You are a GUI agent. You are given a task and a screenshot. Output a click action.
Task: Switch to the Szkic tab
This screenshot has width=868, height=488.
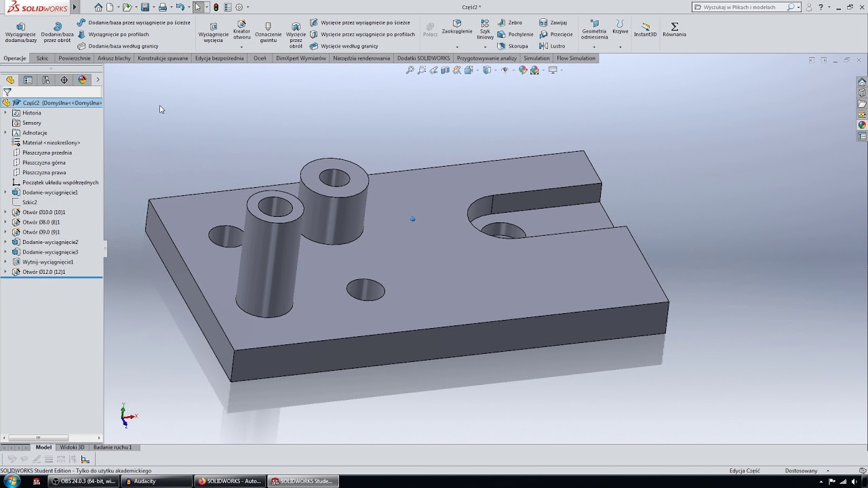(42, 58)
